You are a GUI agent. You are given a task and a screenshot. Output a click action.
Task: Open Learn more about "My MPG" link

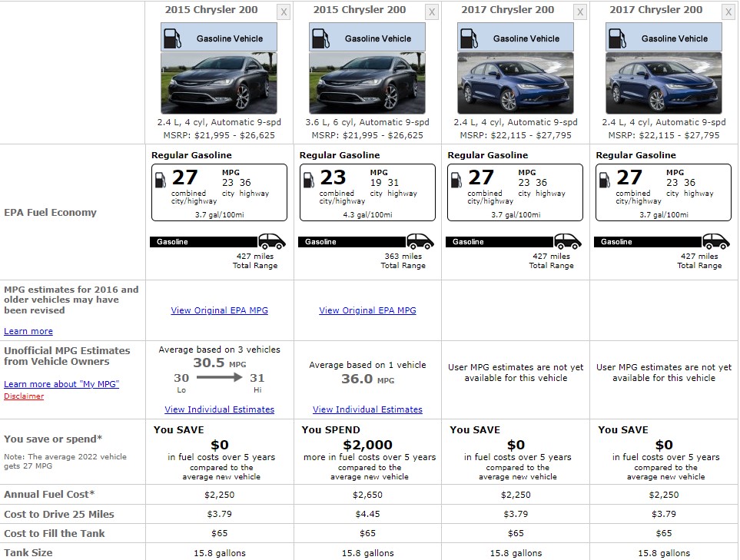[61, 384]
